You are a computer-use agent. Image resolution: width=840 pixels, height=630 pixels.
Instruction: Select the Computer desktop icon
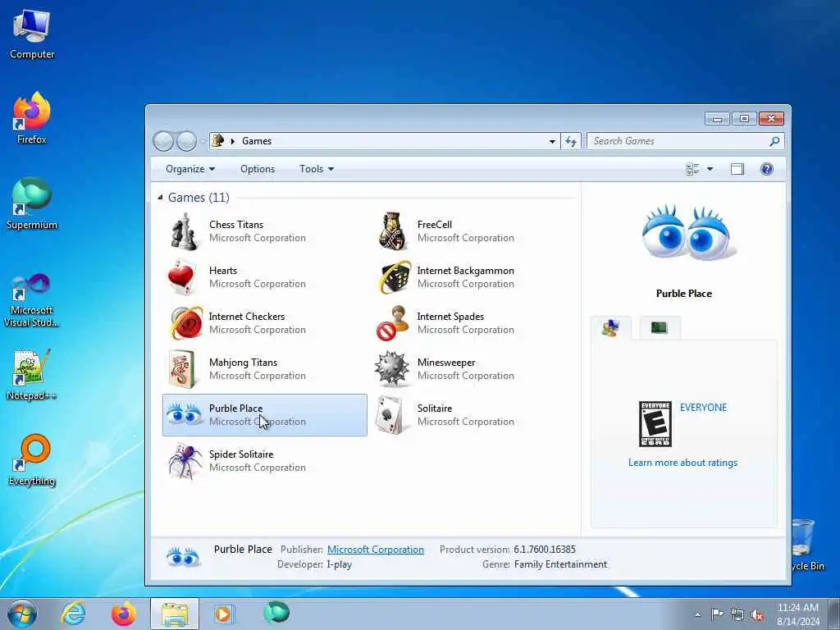pos(32,34)
